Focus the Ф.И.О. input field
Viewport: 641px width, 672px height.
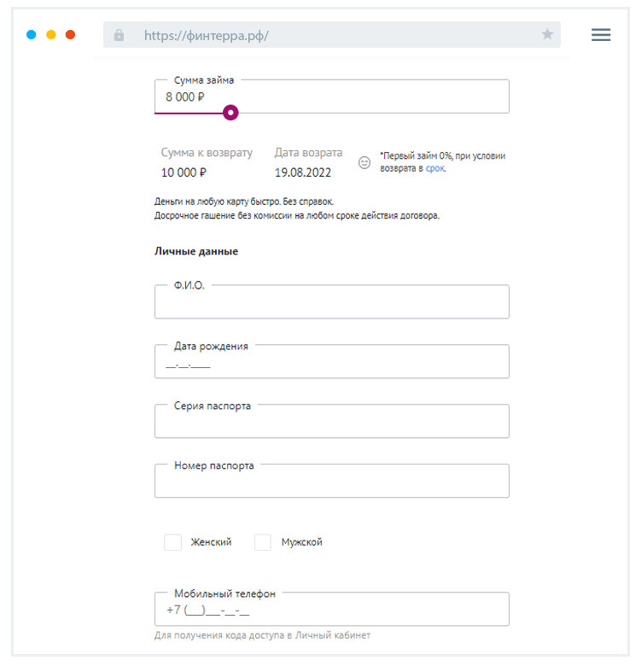(331, 303)
